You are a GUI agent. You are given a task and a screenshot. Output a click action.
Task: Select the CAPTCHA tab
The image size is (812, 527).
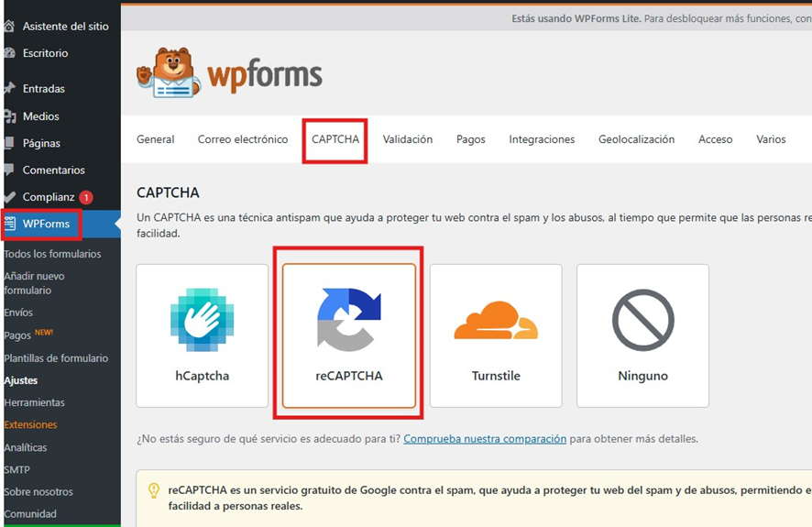[x=335, y=139]
